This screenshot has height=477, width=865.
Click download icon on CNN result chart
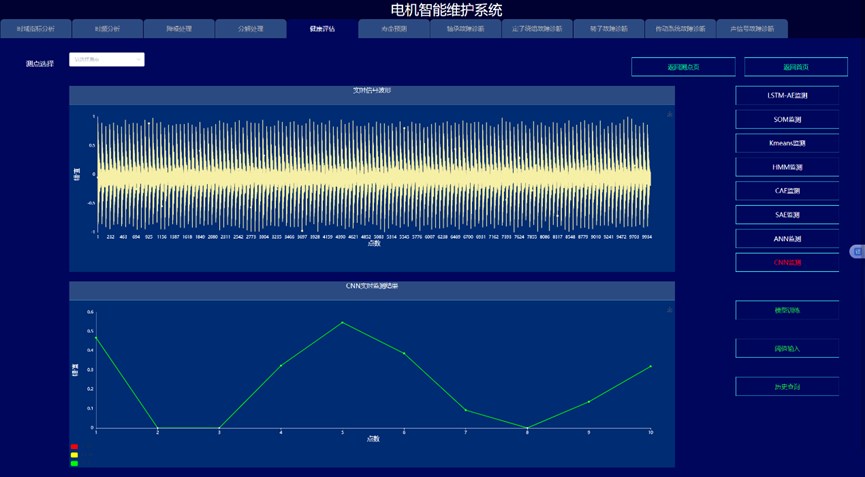coord(670,310)
